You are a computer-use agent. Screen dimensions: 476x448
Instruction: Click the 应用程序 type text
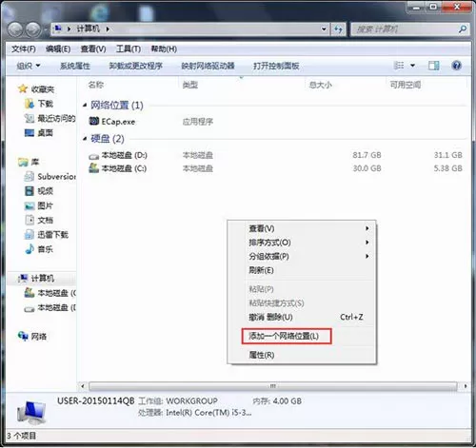coord(198,122)
